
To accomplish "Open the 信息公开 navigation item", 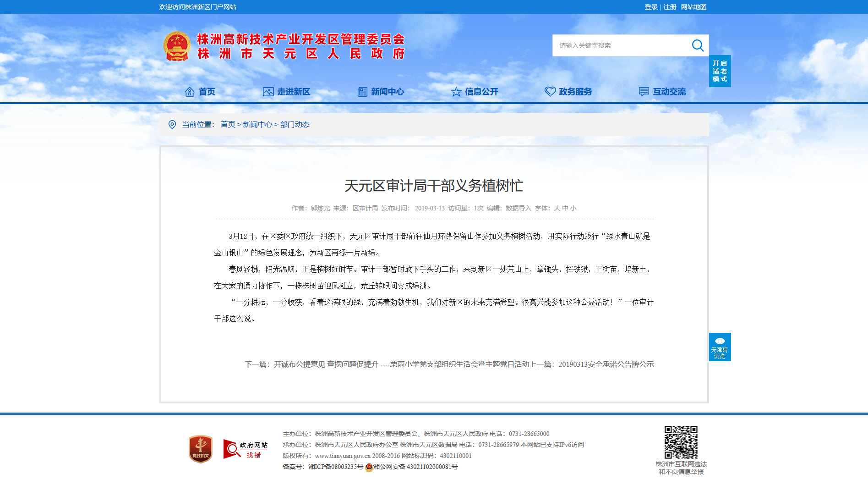I will [x=481, y=92].
